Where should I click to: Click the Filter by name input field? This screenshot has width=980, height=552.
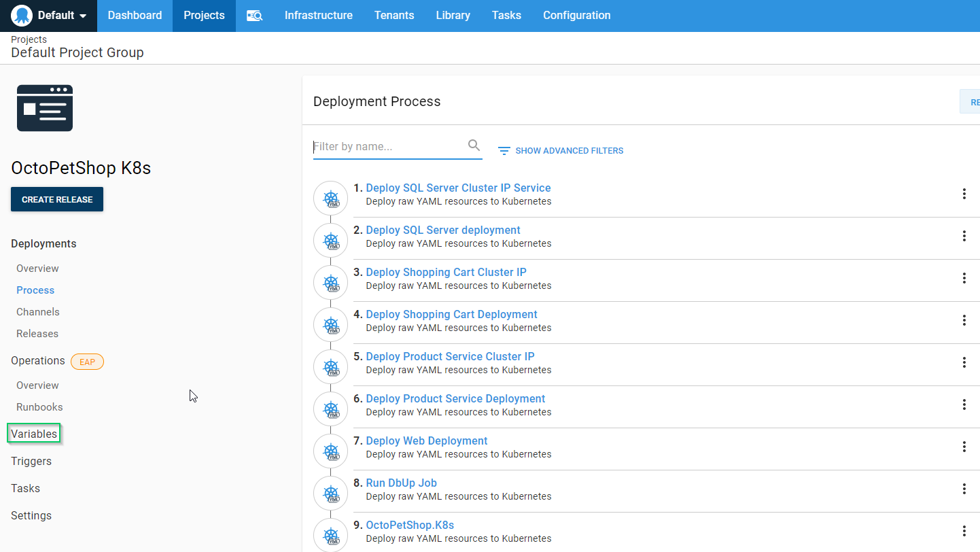387,147
